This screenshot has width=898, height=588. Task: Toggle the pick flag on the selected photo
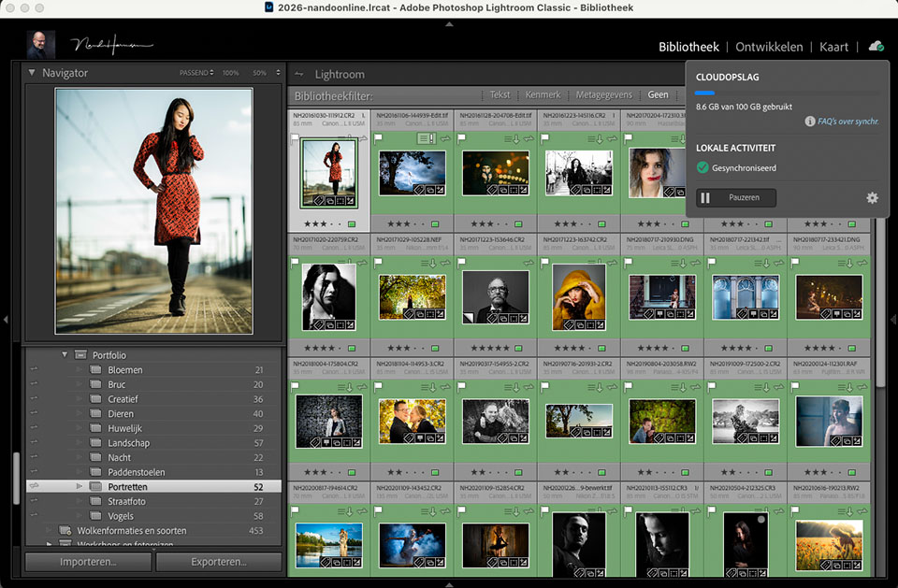click(x=295, y=137)
